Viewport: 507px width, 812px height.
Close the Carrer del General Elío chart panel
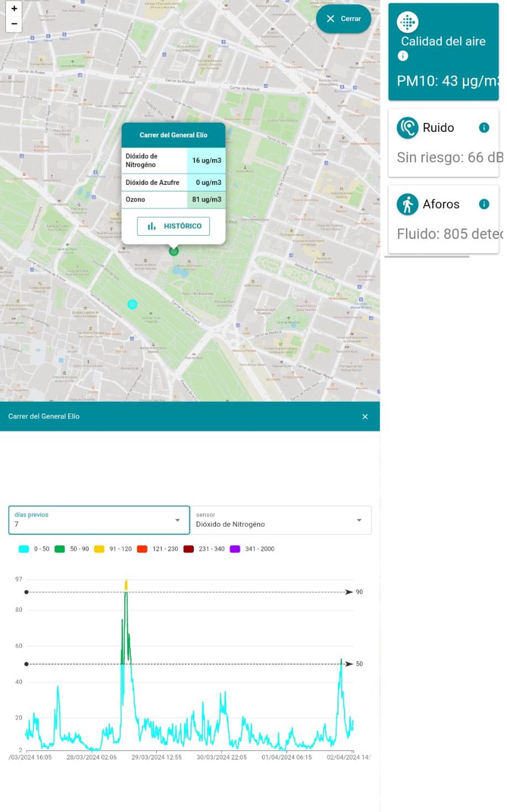pyautogui.click(x=365, y=417)
